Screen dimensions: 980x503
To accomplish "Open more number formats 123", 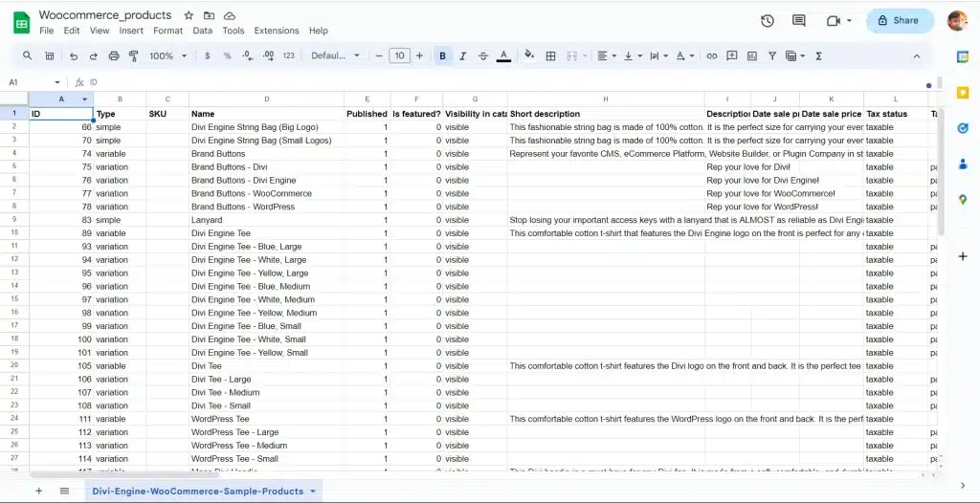I will pos(288,56).
